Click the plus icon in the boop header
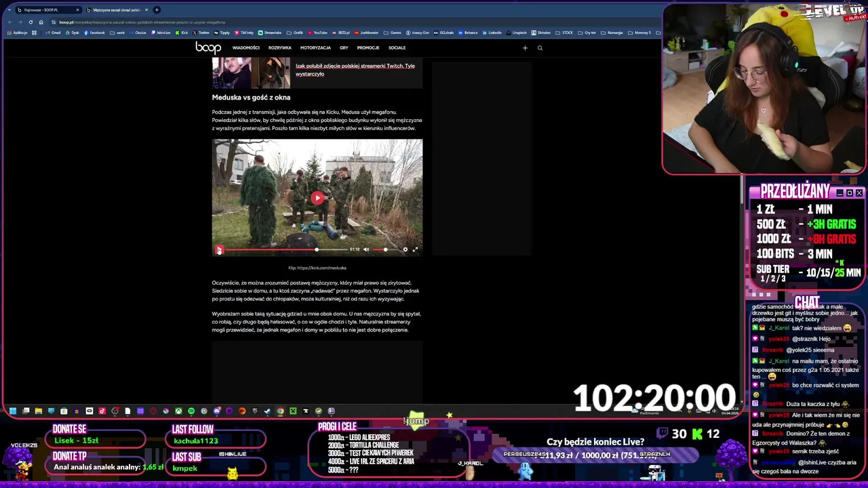Viewport: 868px width, 488px height. pos(525,47)
